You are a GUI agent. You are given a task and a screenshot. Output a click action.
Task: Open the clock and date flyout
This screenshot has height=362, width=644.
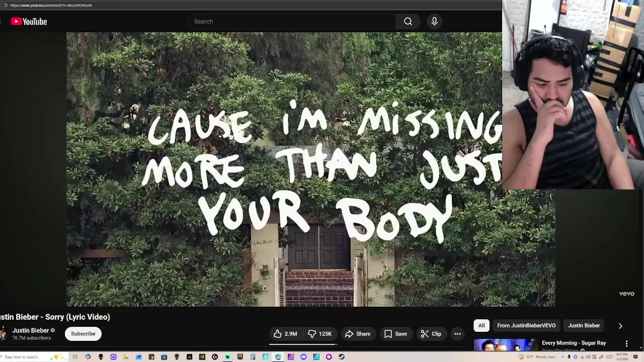click(x=622, y=357)
